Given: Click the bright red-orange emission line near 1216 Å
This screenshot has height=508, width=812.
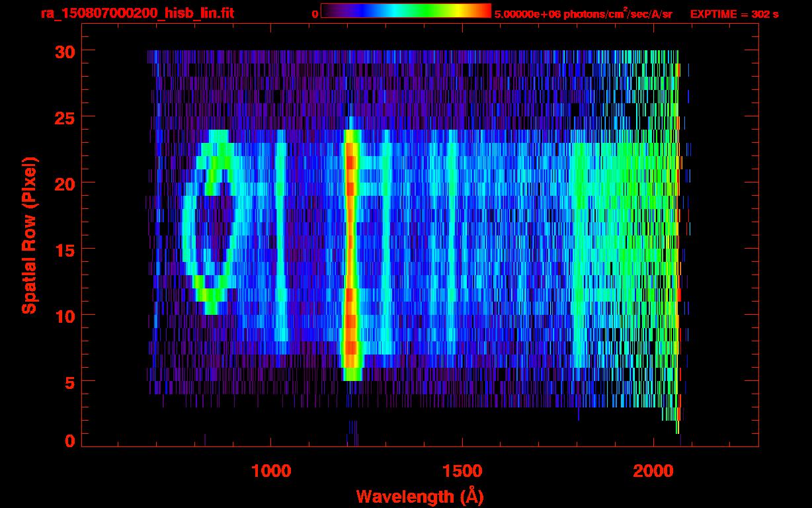Looking at the screenshot, I should (x=351, y=255).
